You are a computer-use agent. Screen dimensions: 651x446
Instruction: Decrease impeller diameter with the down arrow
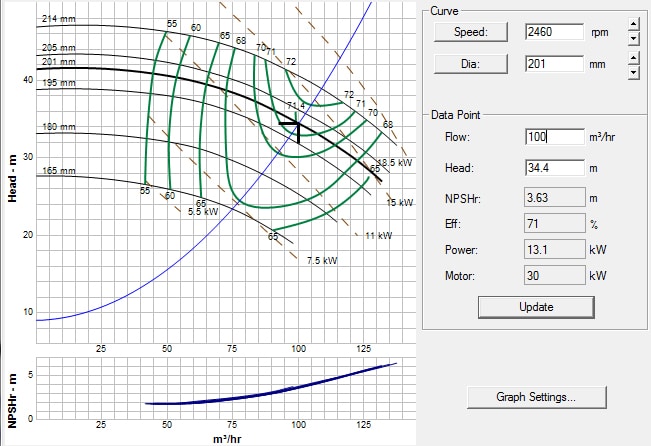pos(632,73)
